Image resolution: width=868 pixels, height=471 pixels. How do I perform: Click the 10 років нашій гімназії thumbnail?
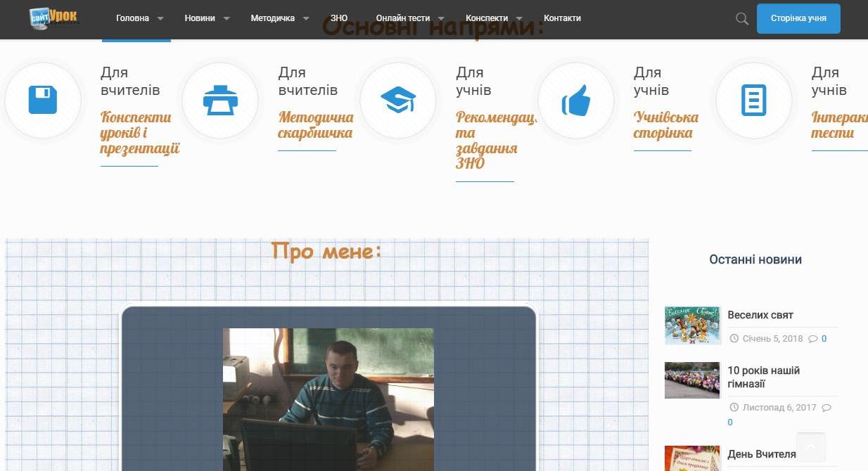(x=693, y=380)
